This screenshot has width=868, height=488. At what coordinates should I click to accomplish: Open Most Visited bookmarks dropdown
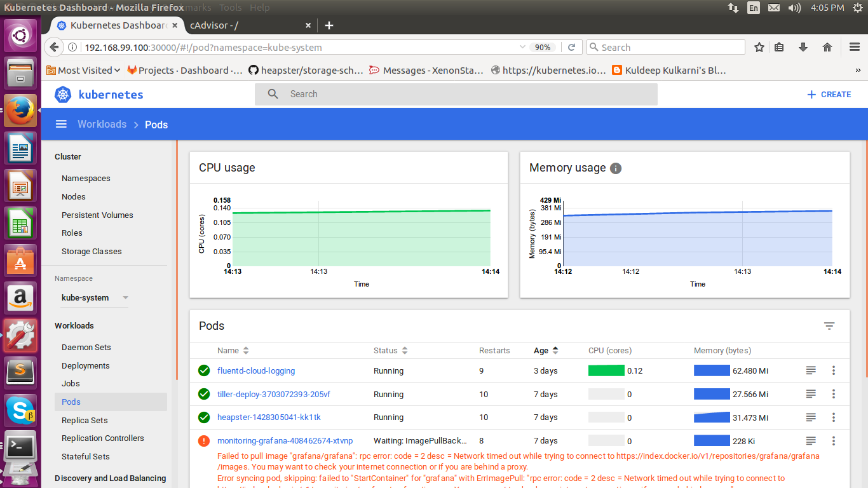[x=83, y=71]
